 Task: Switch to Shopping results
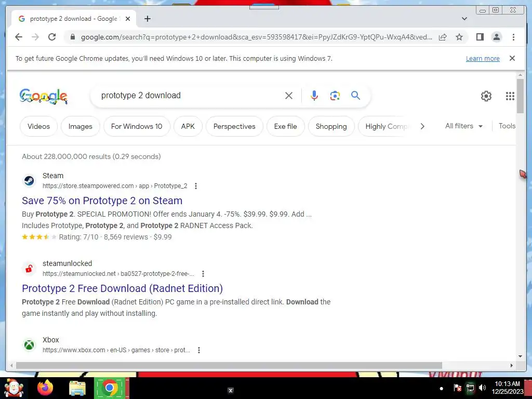click(x=331, y=126)
